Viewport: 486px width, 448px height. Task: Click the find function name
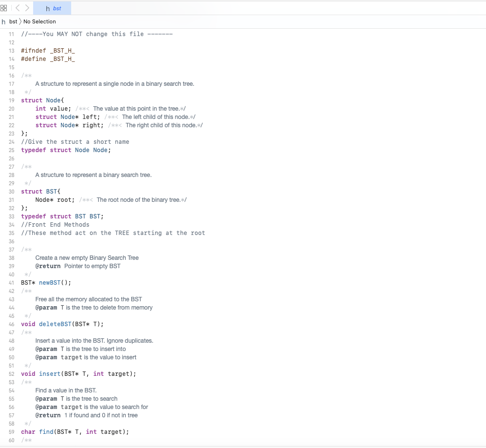(x=46, y=431)
